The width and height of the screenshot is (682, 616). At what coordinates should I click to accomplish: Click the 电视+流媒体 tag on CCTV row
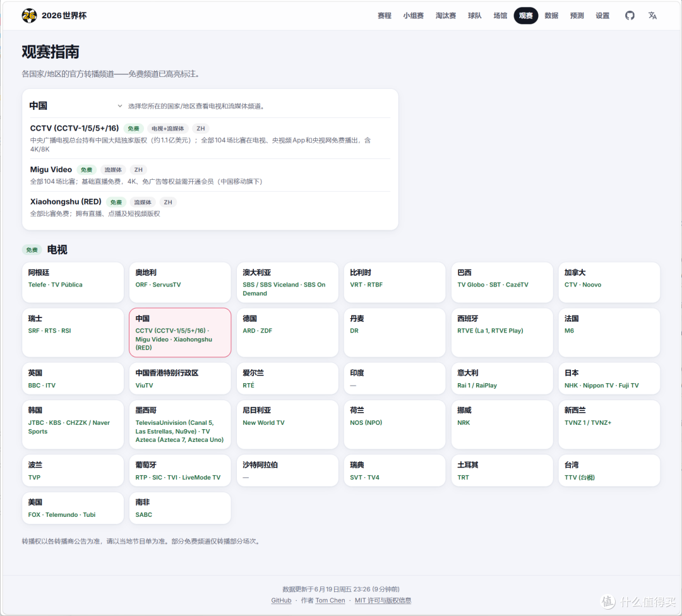167,129
